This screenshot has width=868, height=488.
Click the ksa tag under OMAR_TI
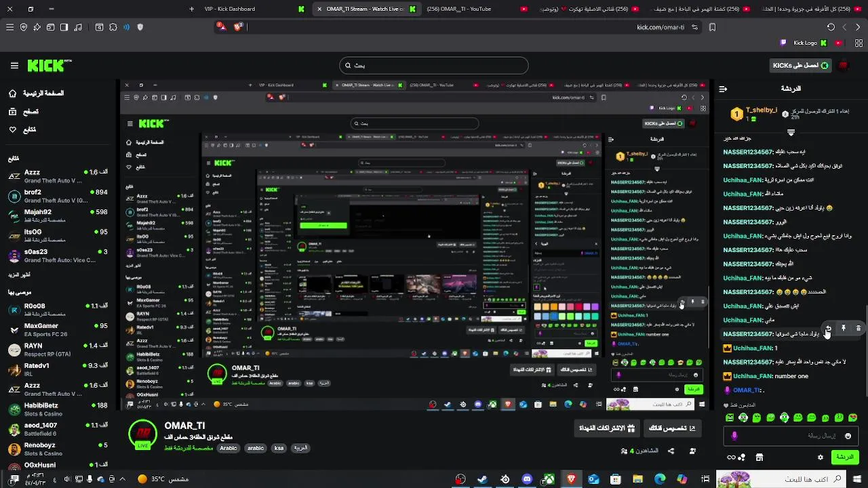pyautogui.click(x=279, y=448)
